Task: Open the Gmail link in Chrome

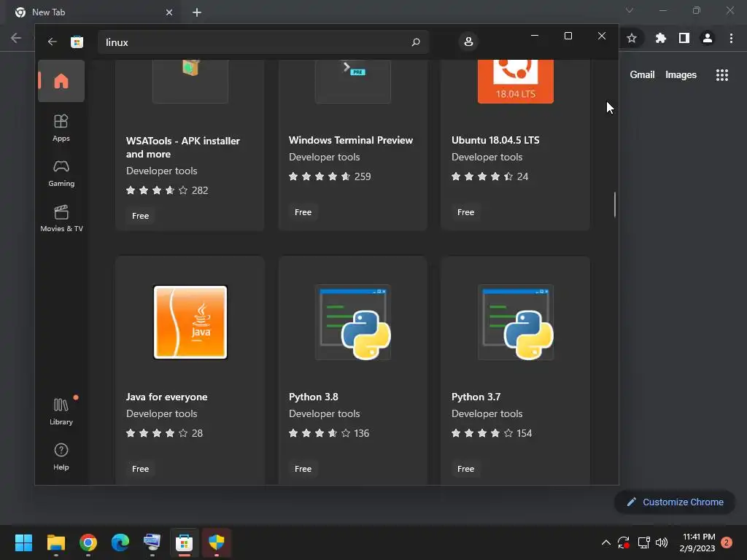Action: (642, 75)
